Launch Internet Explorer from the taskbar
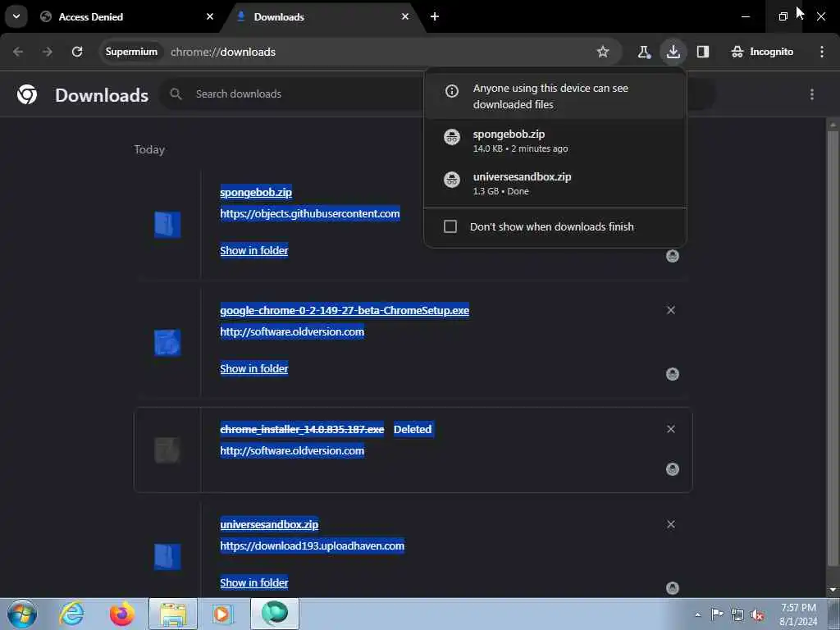This screenshot has width=840, height=630. pyautogui.click(x=72, y=614)
